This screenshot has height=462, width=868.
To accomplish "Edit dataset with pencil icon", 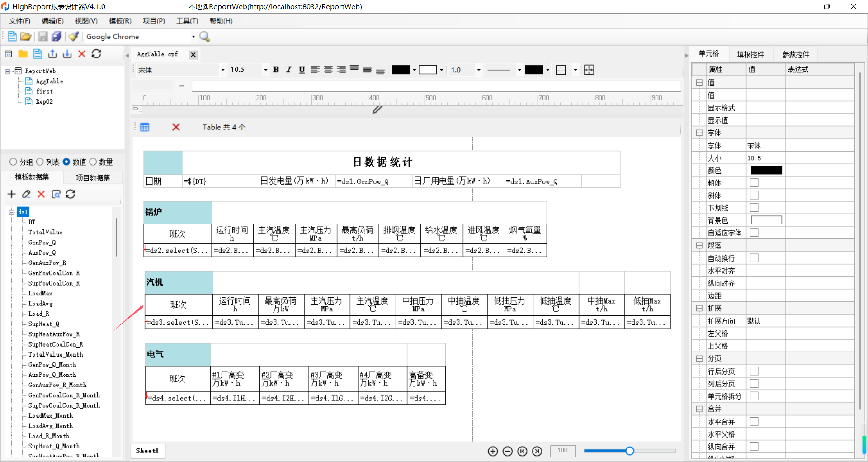I will point(26,194).
